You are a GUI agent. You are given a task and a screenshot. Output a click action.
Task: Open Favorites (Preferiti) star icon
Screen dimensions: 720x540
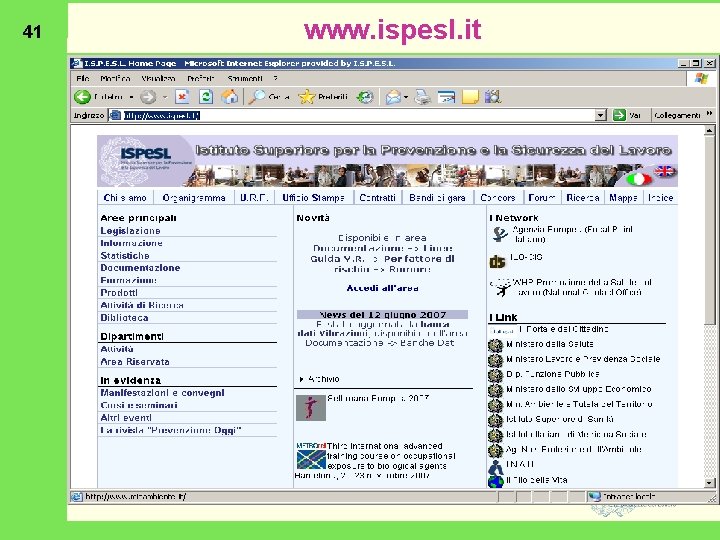pyautogui.click(x=306, y=96)
